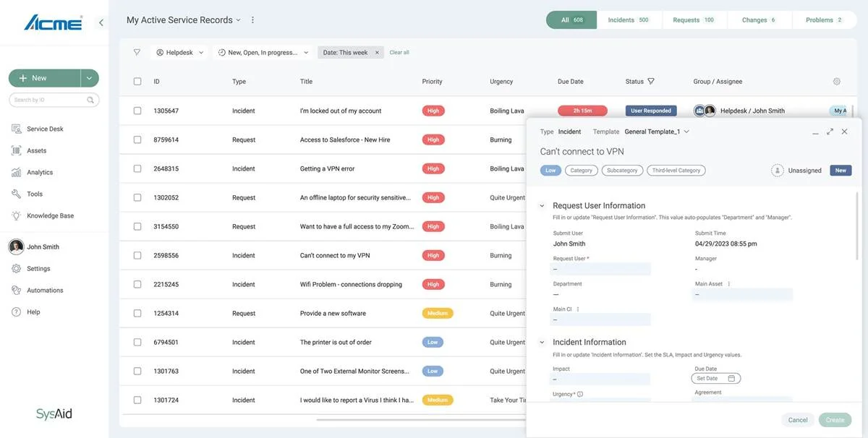
Task: Click the Main Asset input field
Action: (743, 294)
